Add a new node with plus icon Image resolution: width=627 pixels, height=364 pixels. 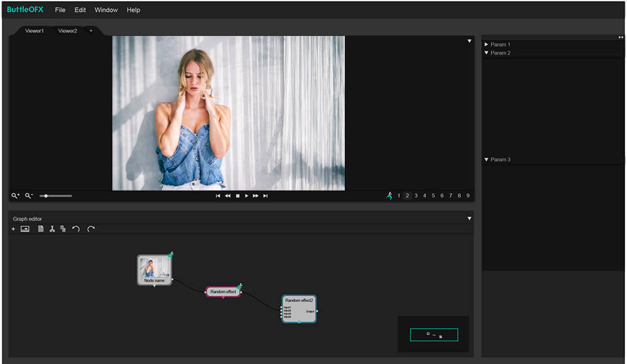(x=13, y=229)
